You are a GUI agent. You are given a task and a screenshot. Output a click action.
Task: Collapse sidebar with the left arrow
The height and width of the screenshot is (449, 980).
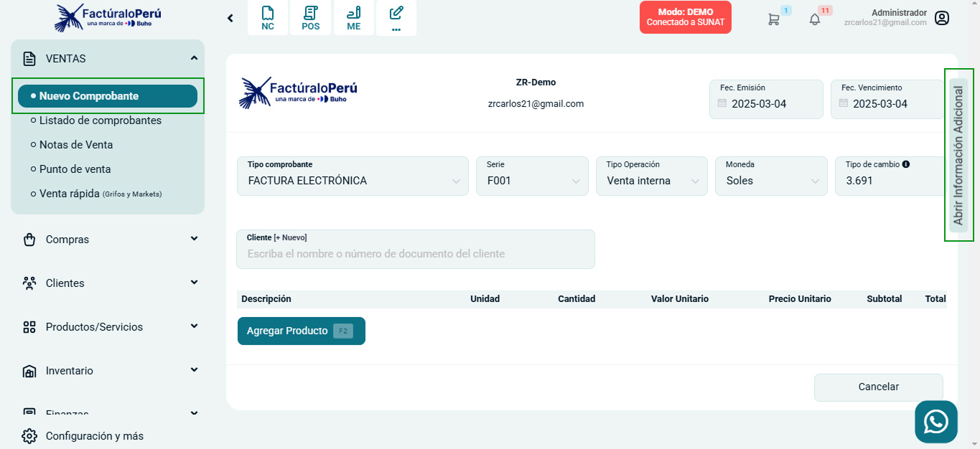click(230, 18)
